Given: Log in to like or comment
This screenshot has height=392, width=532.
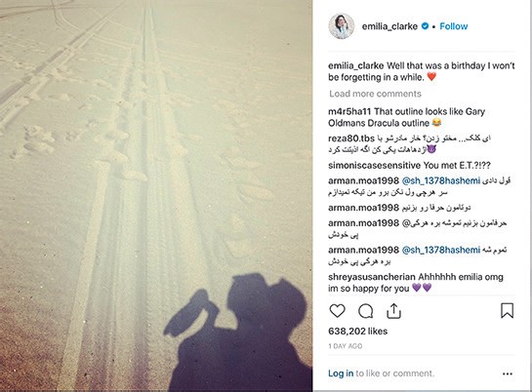Looking at the screenshot, I should pyautogui.click(x=341, y=373).
